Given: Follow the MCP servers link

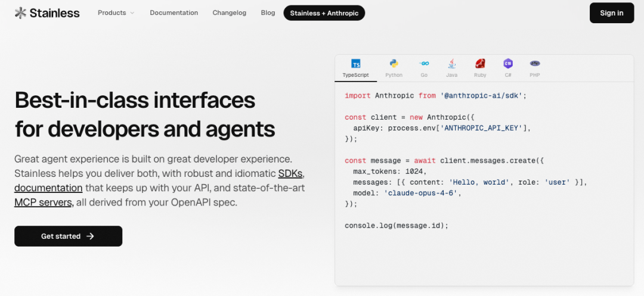Looking at the screenshot, I should [x=43, y=202].
